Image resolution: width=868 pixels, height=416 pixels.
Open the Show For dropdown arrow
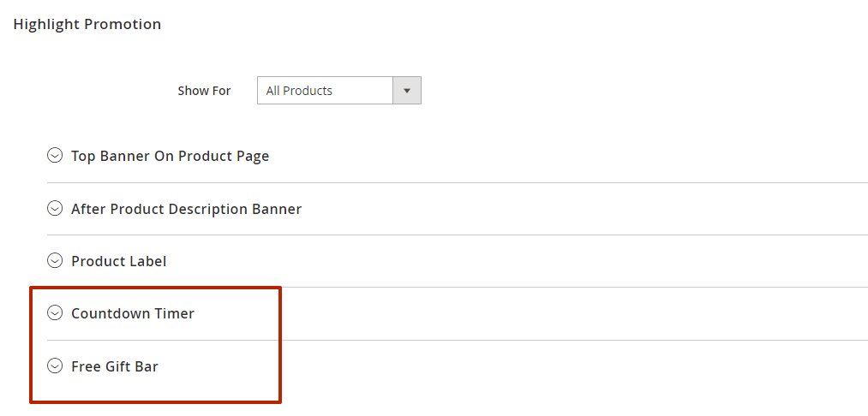(407, 91)
